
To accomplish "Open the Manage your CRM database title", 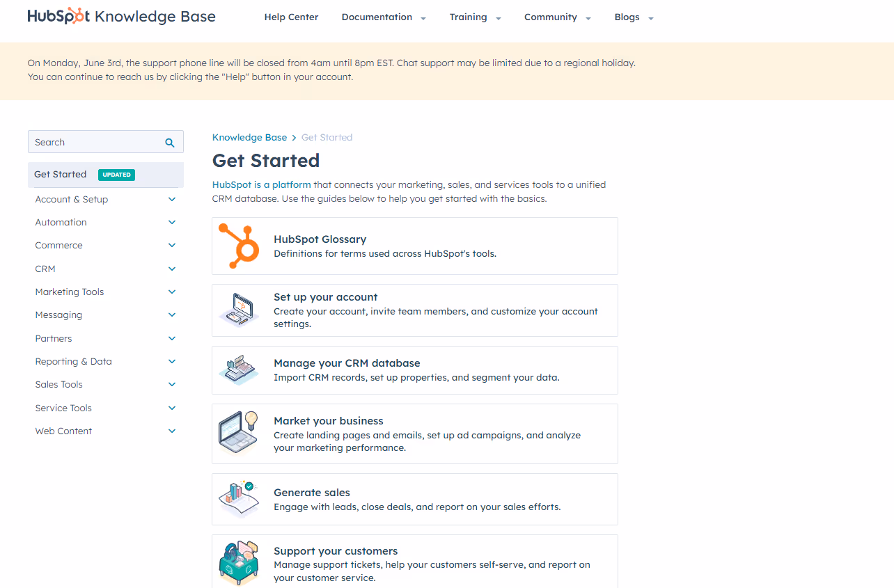I will click(x=347, y=363).
